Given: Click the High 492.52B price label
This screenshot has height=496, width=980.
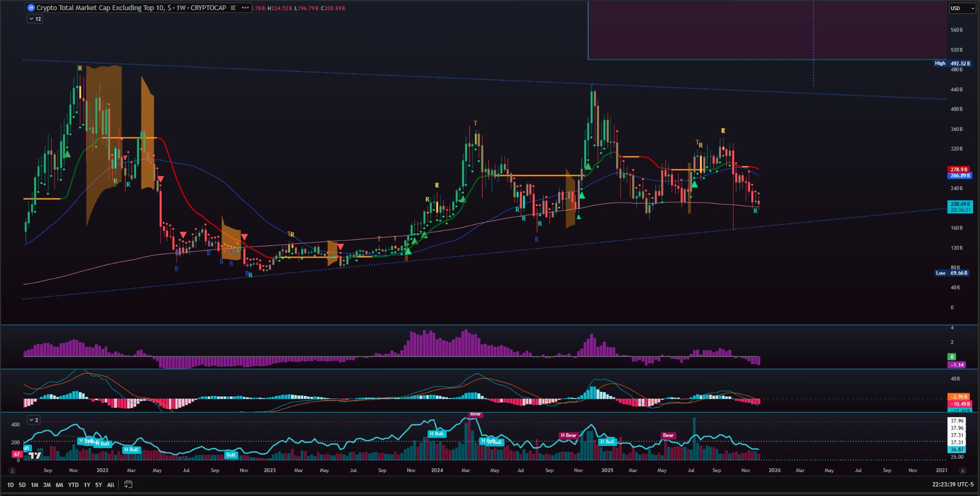Looking at the screenshot, I should [952, 63].
